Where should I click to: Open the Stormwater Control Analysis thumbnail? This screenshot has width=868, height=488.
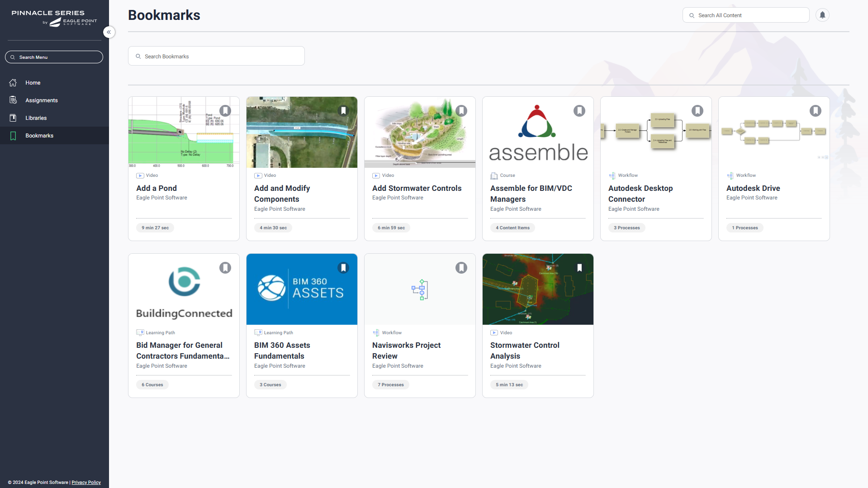538,289
